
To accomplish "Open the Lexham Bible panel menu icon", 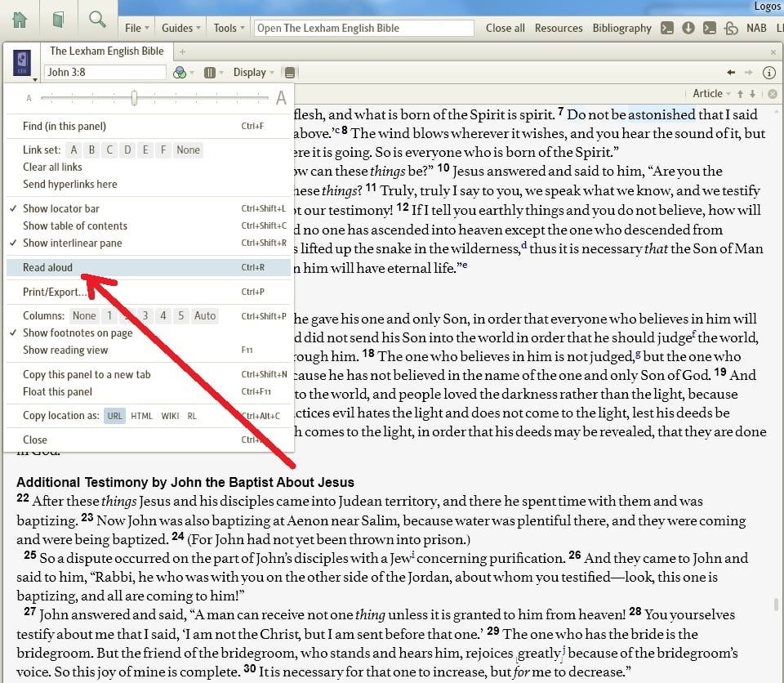I will click(22, 64).
